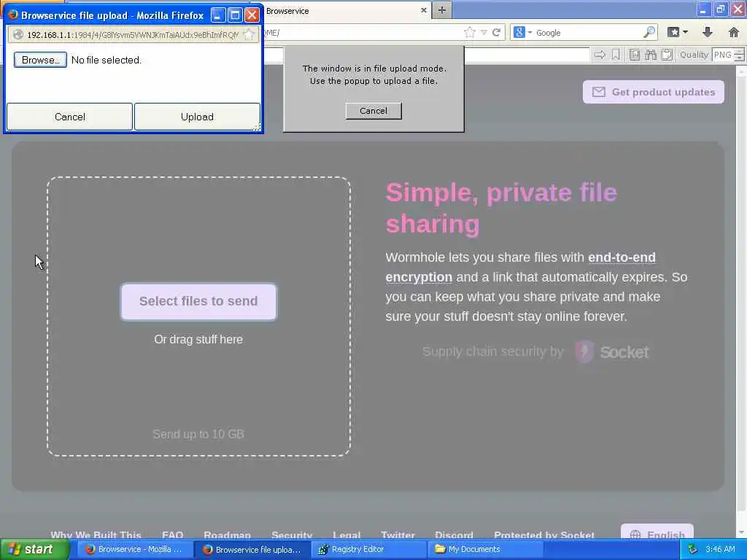Switch to Browservice - Mozilla taskbar item
747x560 pixels.
click(x=135, y=550)
